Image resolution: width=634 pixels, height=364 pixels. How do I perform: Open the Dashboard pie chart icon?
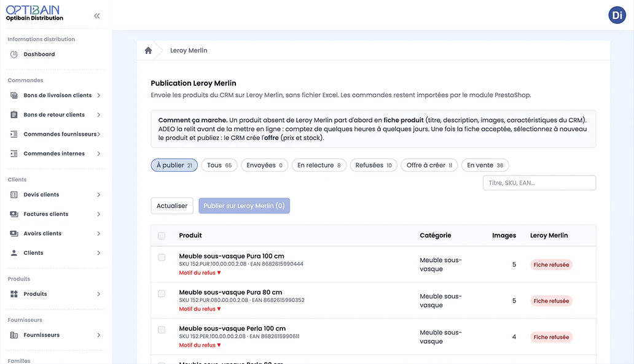(14, 54)
